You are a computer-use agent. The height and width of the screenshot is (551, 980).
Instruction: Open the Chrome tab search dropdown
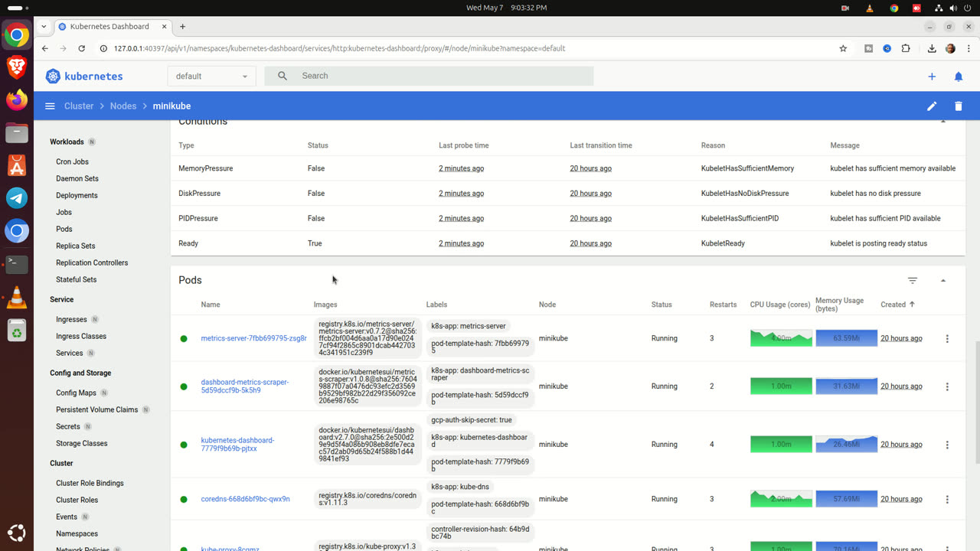44,26
